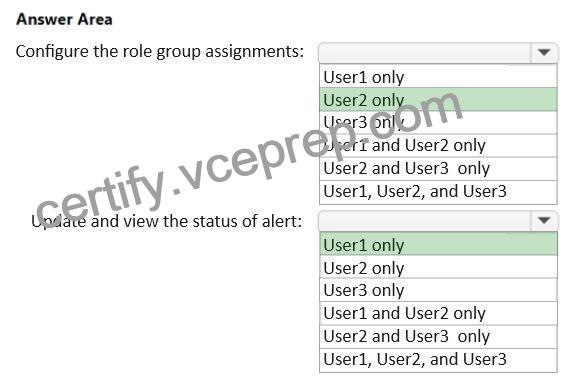The height and width of the screenshot is (386, 567).
Task: Click 'Configure the role group assignments' label
Action: [159, 52]
